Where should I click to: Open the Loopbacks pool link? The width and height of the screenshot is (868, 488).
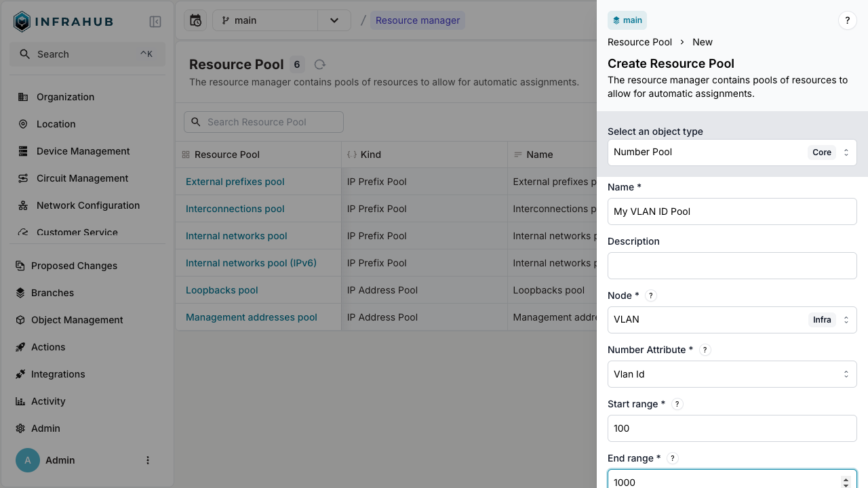click(221, 290)
